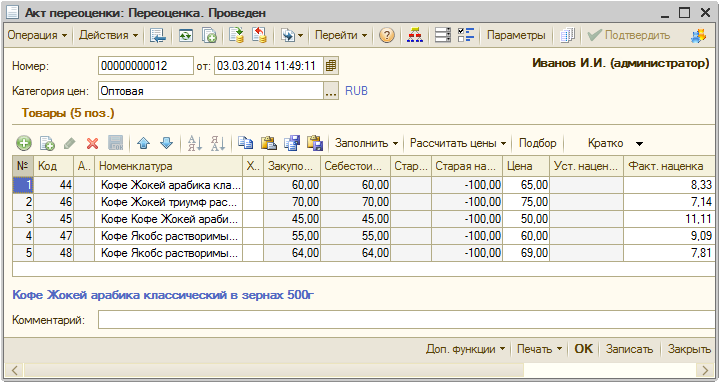Click the copy rows icon
The width and height of the screenshot is (719, 382).
(x=245, y=144)
